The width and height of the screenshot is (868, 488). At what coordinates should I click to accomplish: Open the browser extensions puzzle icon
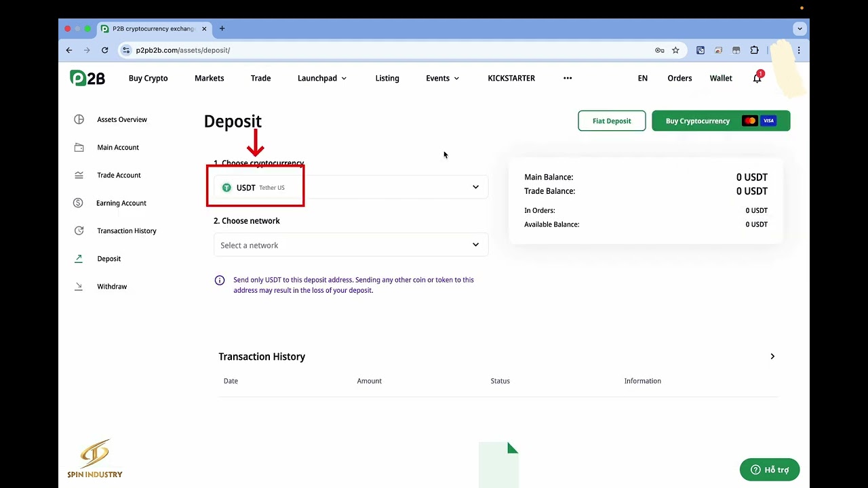[754, 50]
